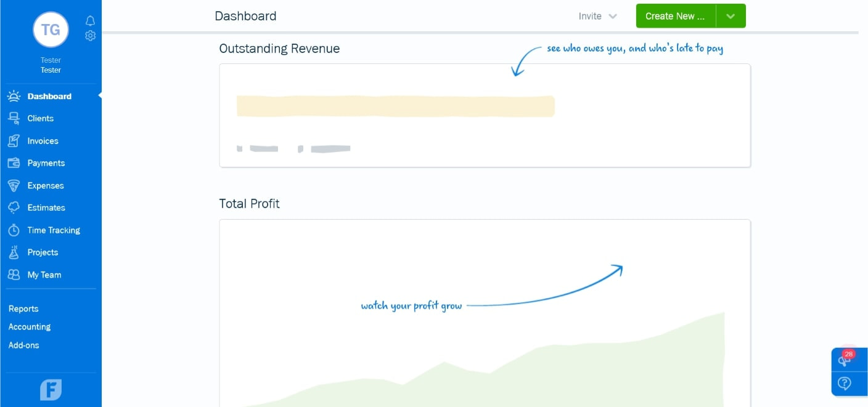
Task: Open the Accounting menu item
Action: coord(29,327)
